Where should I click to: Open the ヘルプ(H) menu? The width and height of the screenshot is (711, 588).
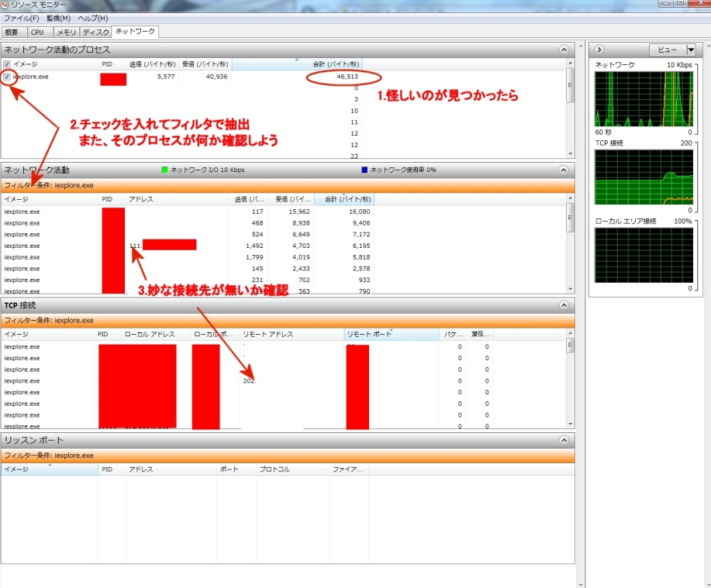coord(92,18)
